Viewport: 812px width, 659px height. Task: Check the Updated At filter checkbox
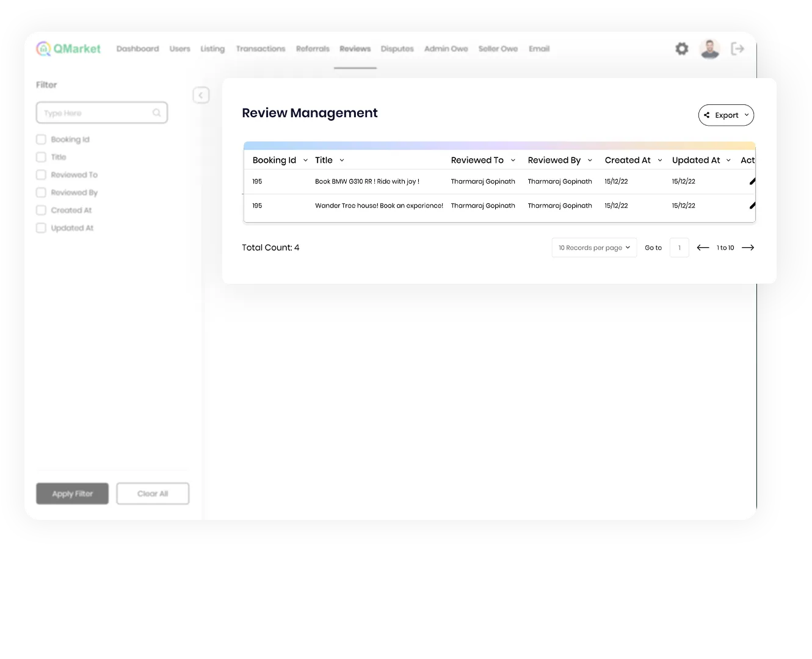click(x=42, y=228)
